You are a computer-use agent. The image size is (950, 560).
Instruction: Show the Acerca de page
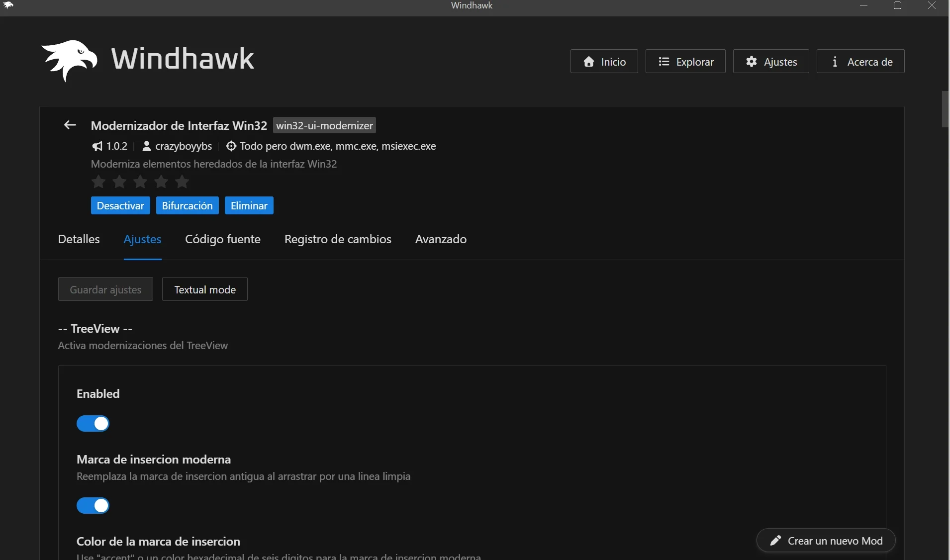click(860, 61)
